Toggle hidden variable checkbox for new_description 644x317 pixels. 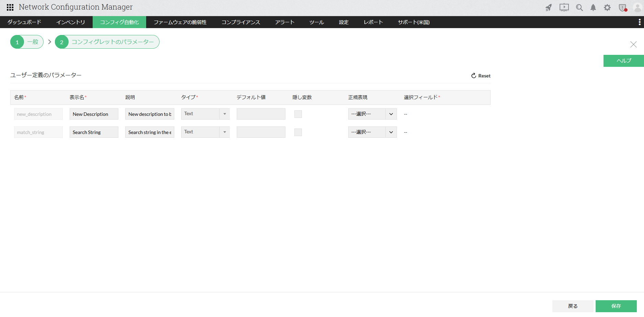point(298,114)
